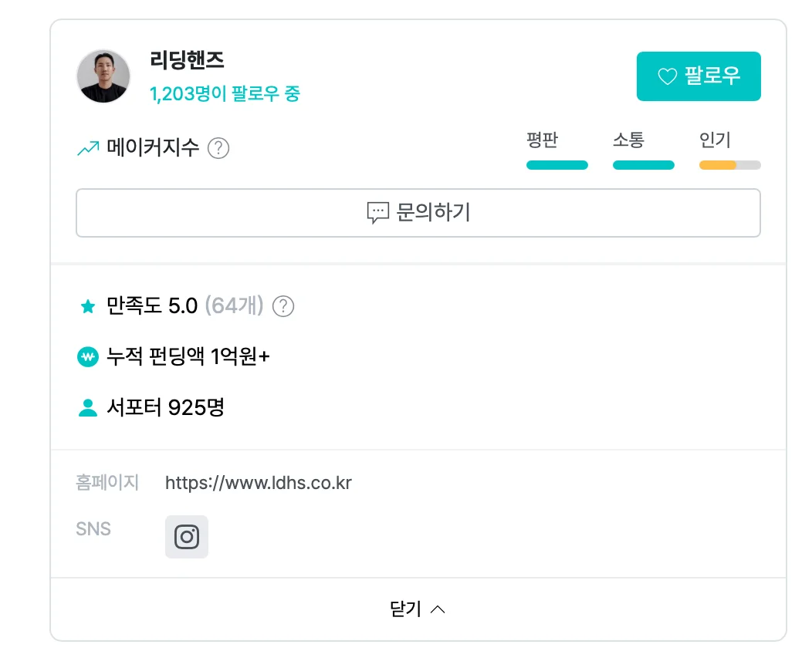Click the 리딩핸즈 profile photo
Viewport: 812px width, 668px height.
[103, 76]
